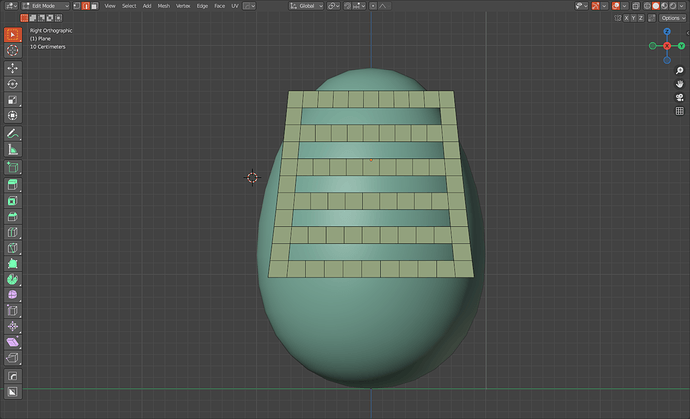Activate the Knife tool
690x419 pixels.
pyautogui.click(x=13, y=248)
